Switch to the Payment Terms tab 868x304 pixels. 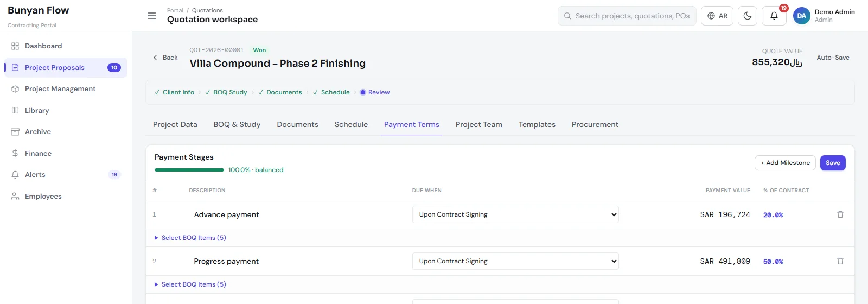point(412,125)
